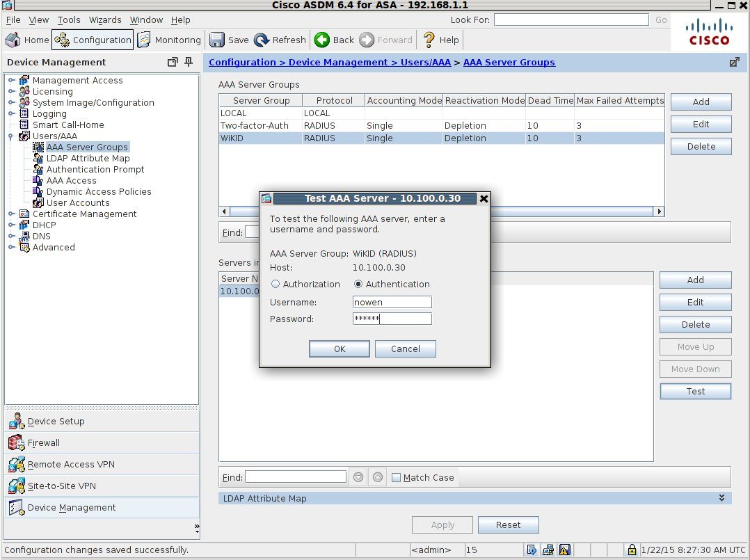
Task: Click the lock icon in the status bar
Action: point(632,550)
